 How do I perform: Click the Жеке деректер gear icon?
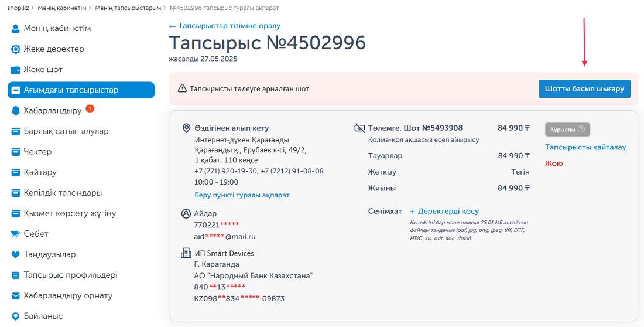coord(16,49)
